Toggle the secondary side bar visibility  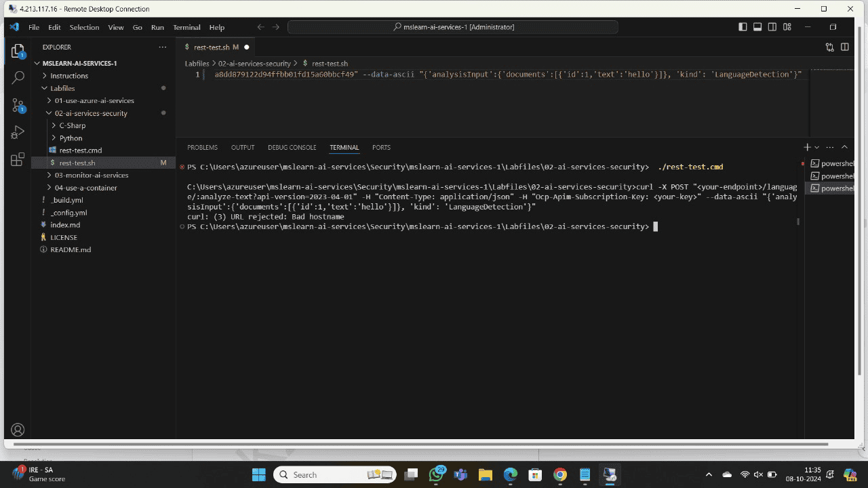coord(772,27)
